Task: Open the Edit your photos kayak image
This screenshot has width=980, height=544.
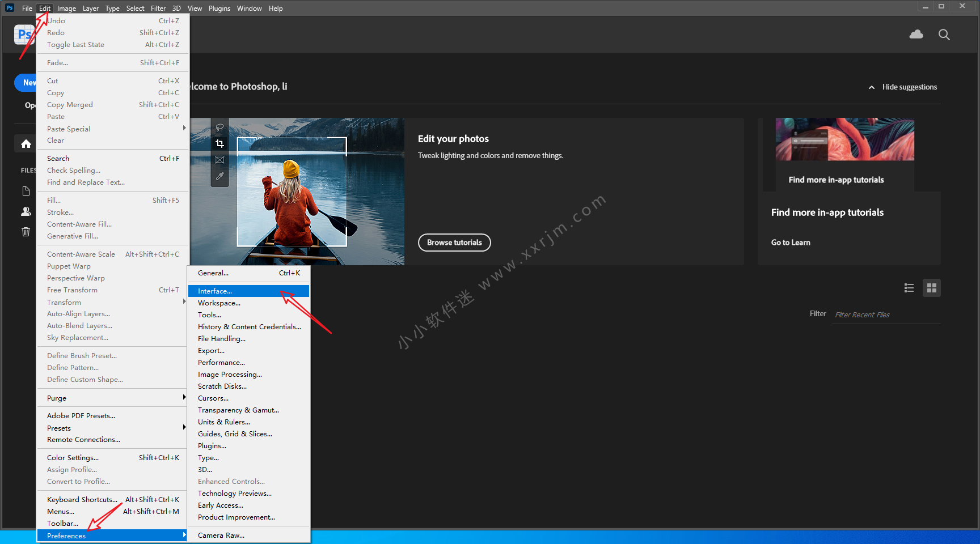Action: 297,192
